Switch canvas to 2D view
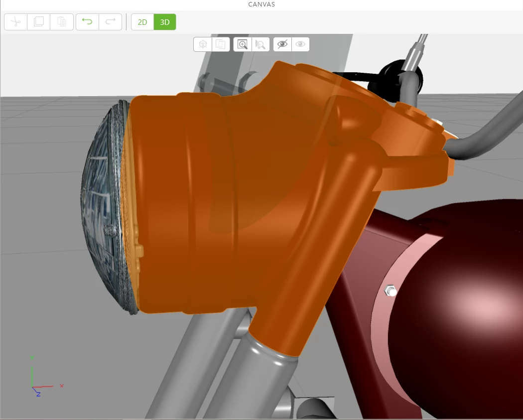Viewport: 523px width, 420px height. tap(142, 22)
